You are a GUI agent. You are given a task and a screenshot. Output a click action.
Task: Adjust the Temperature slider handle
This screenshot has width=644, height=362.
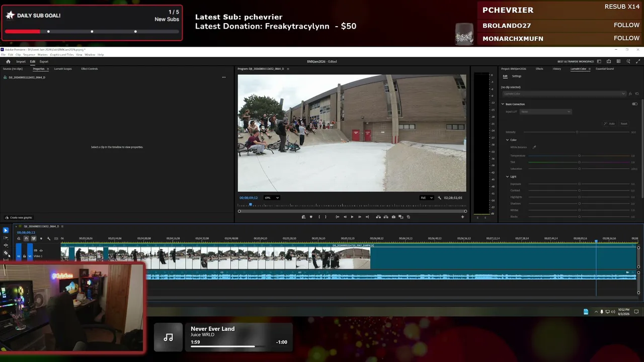point(579,156)
